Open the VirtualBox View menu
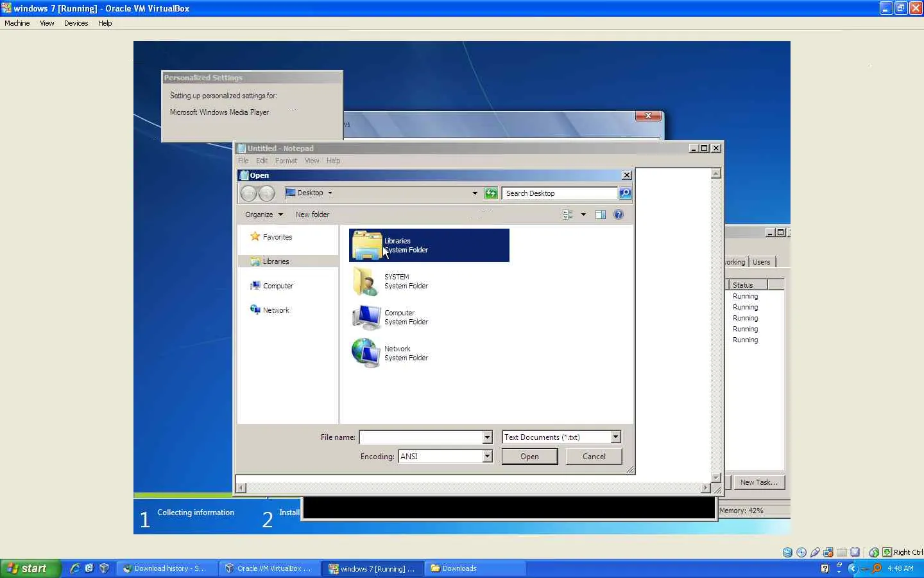The width and height of the screenshot is (924, 578). click(x=47, y=23)
